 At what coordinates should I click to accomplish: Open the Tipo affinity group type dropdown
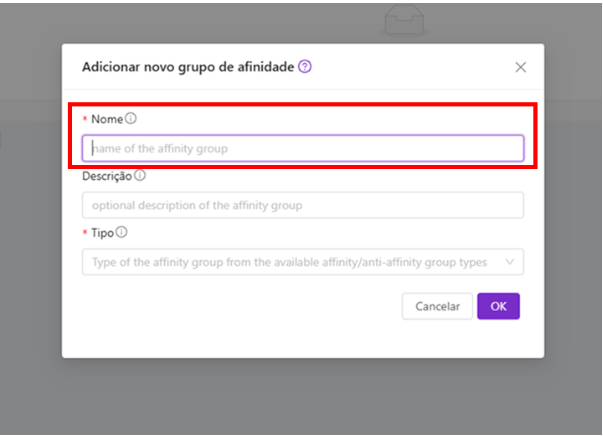point(303,262)
